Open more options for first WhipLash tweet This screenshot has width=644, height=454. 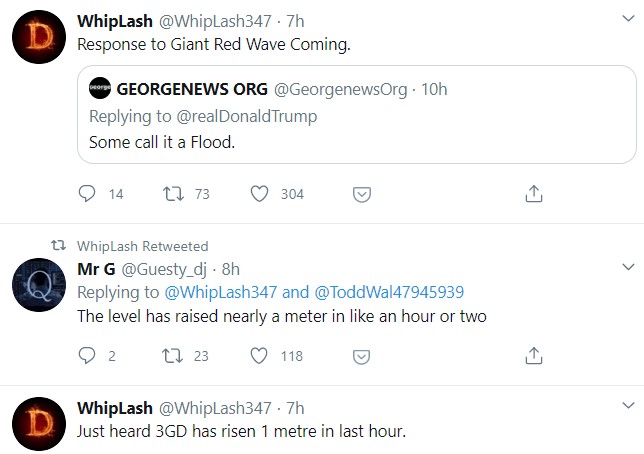coord(627,21)
